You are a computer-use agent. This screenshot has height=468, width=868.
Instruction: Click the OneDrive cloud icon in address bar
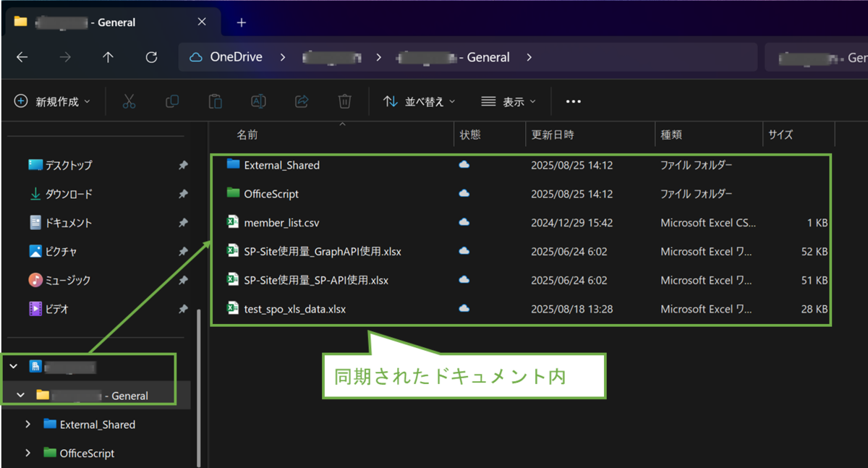click(195, 57)
